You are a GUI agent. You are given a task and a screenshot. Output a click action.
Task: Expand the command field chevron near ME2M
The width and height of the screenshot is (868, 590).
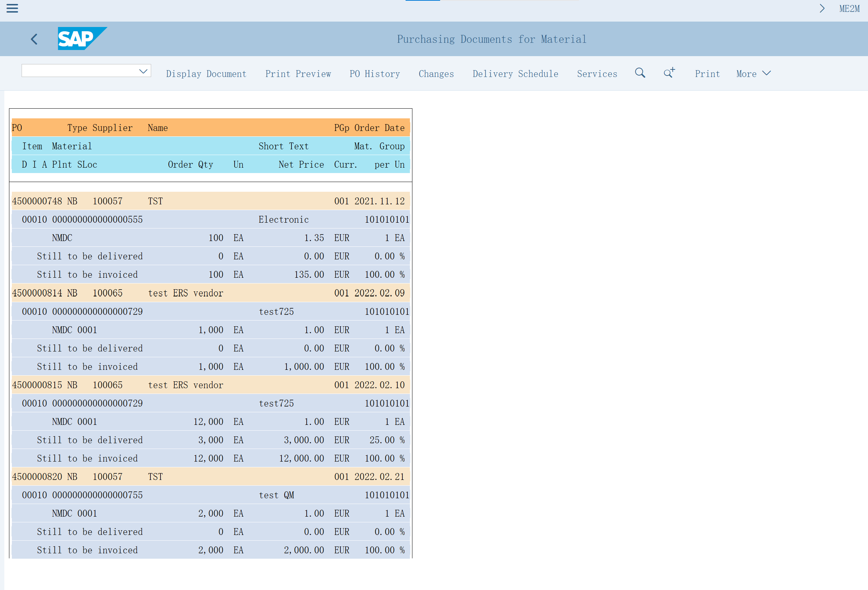[x=822, y=9]
